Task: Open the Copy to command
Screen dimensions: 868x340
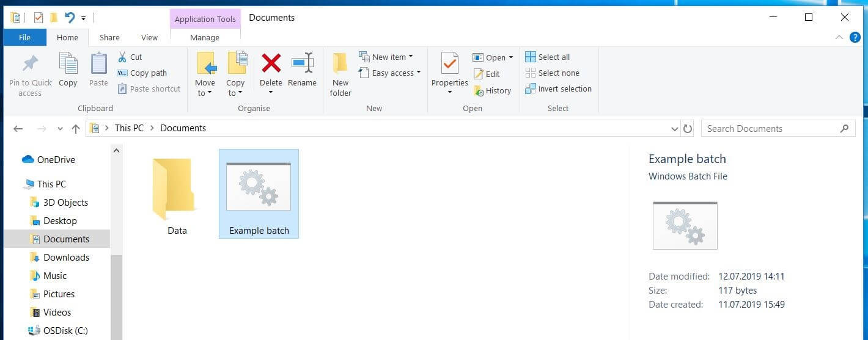Action: tap(235, 74)
